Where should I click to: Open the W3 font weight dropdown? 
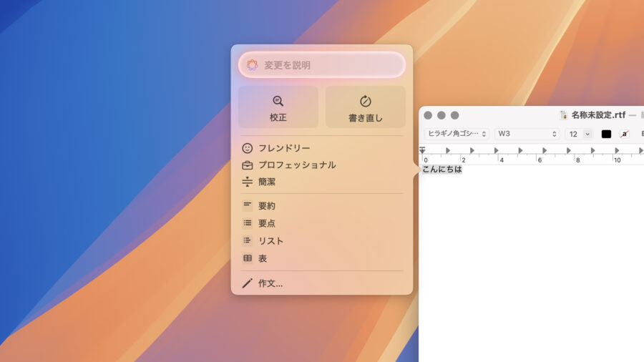[x=527, y=134]
